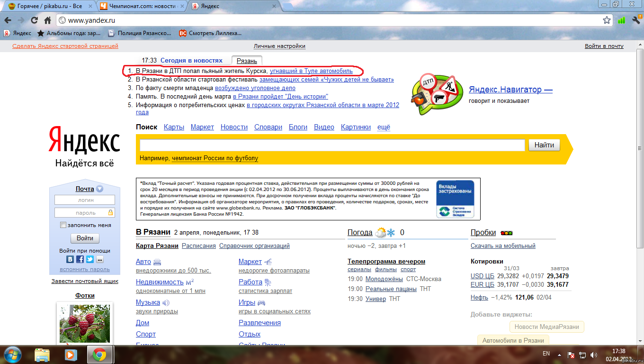Open the Яндекс bookmark in bookmarks bar
The image size is (644, 364).
pos(18,33)
